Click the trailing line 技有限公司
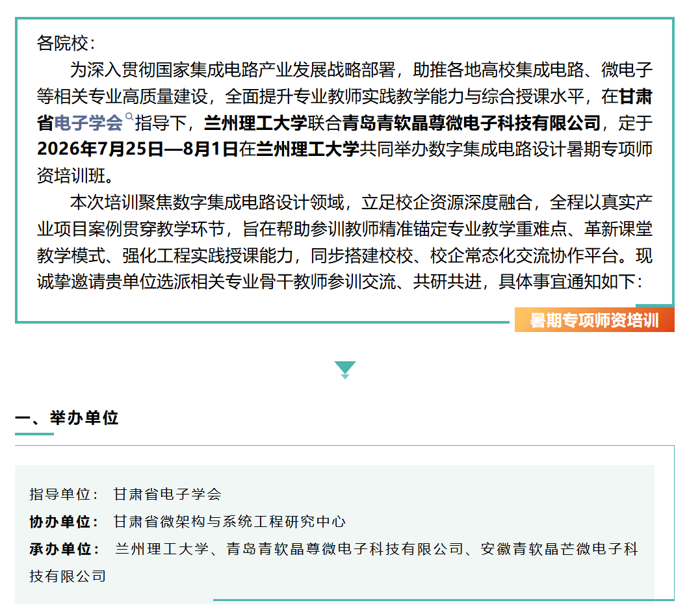The image size is (687, 616). click(x=68, y=576)
